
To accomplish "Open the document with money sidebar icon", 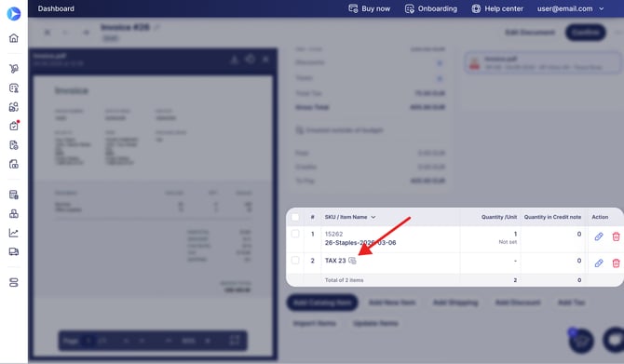I will click(x=14, y=164).
